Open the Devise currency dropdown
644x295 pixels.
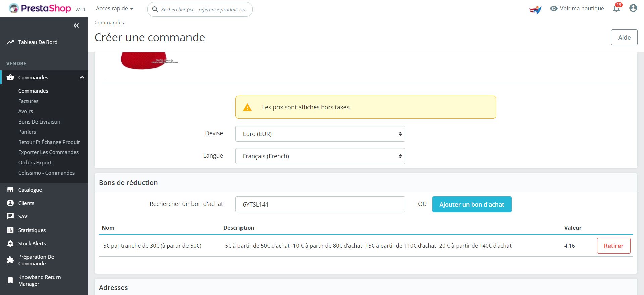pyautogui.click(x=320, y=134)
